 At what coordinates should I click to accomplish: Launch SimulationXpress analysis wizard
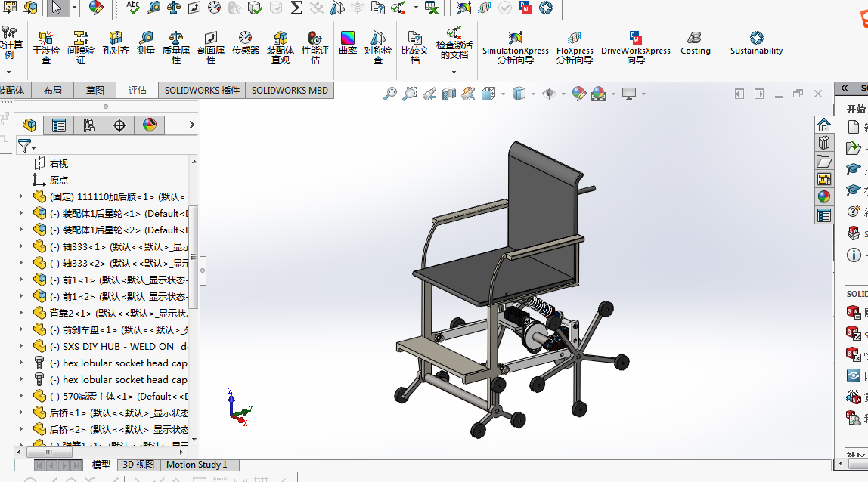(x=516, y=48)
